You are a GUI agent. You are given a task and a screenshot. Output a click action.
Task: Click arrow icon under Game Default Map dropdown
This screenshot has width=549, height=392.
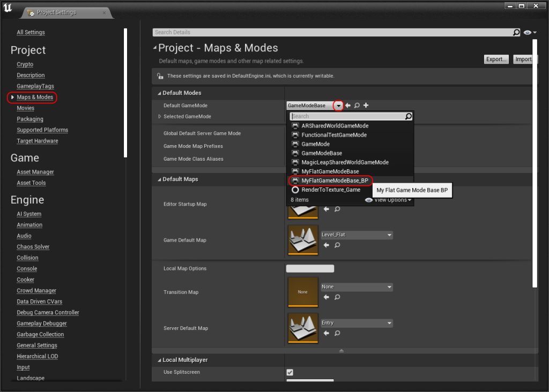327,245
